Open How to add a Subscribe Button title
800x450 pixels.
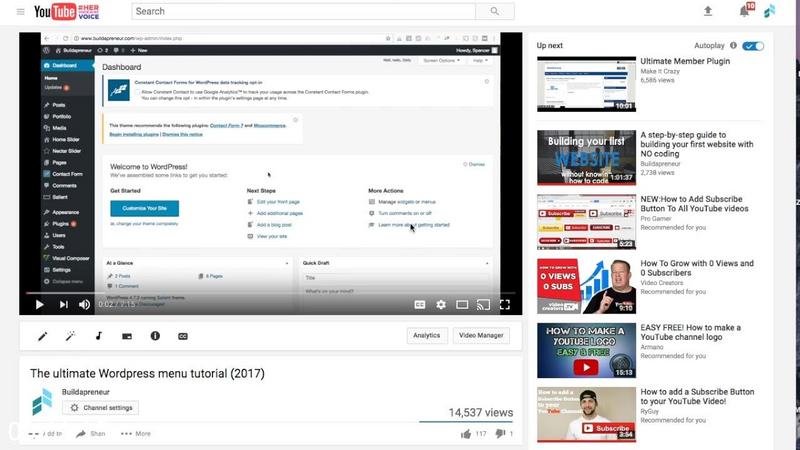697,396
